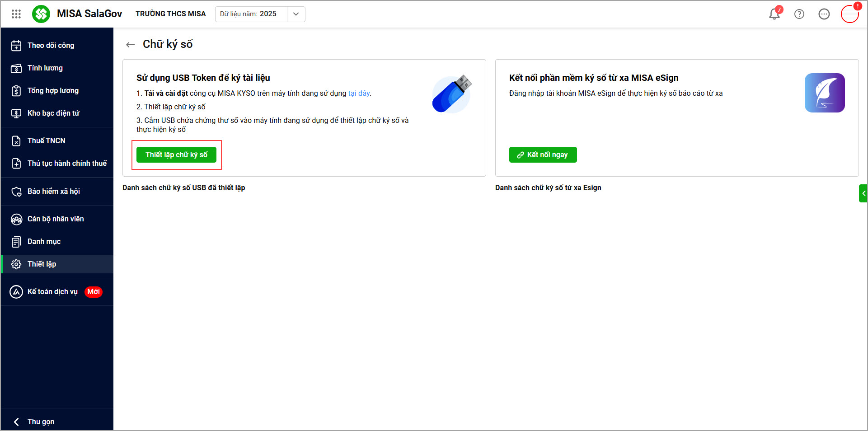The height and width of the screenshot is (431, 868).
Task: Open the Kế toán dịch vụ menu
Action: [57, 291]
